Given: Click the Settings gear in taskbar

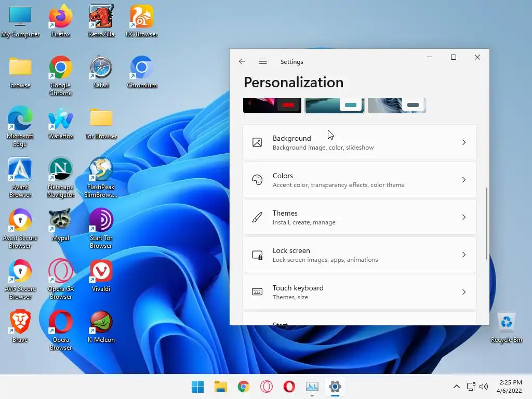Looking at the screenshot, I should click(x=335, y=387).
